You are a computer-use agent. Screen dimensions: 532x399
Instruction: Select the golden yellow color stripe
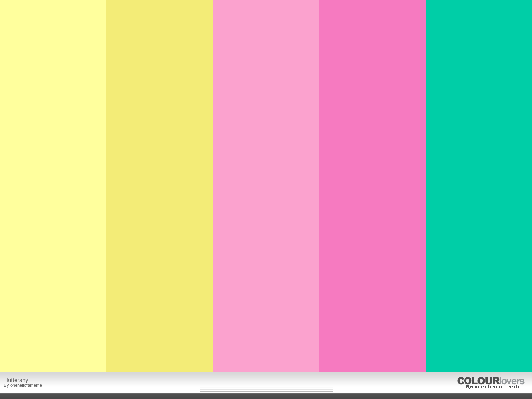pos(160,186)
